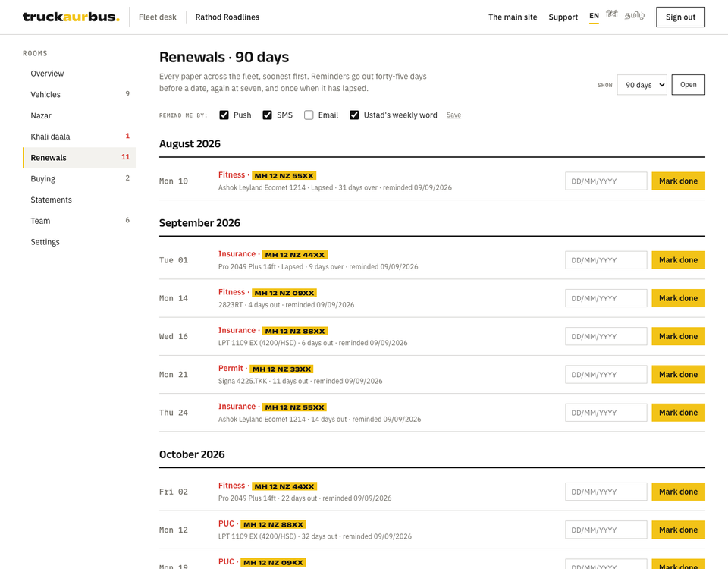Open the Vehicles room
This screenshot has height=569, width=728.
(80, 94)
